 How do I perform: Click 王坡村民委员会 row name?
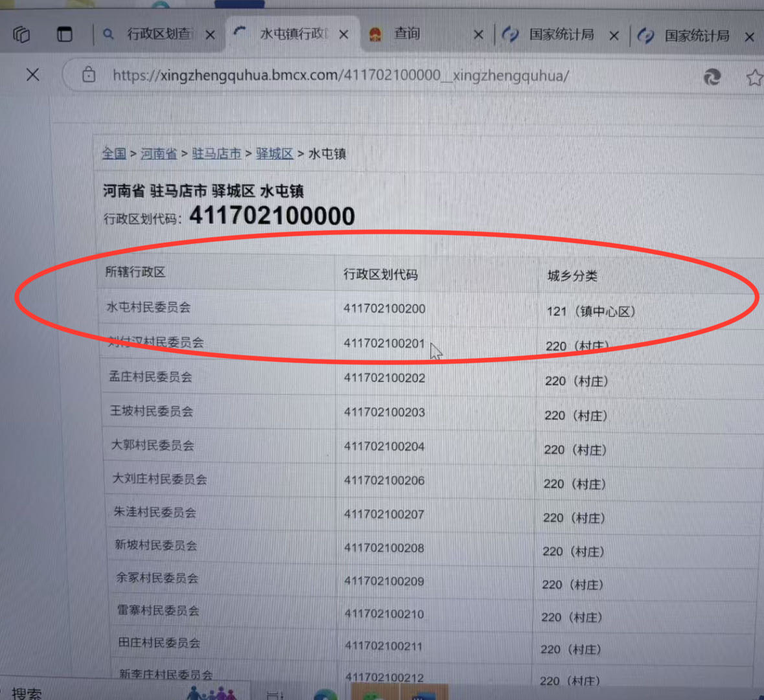point(152,411)
